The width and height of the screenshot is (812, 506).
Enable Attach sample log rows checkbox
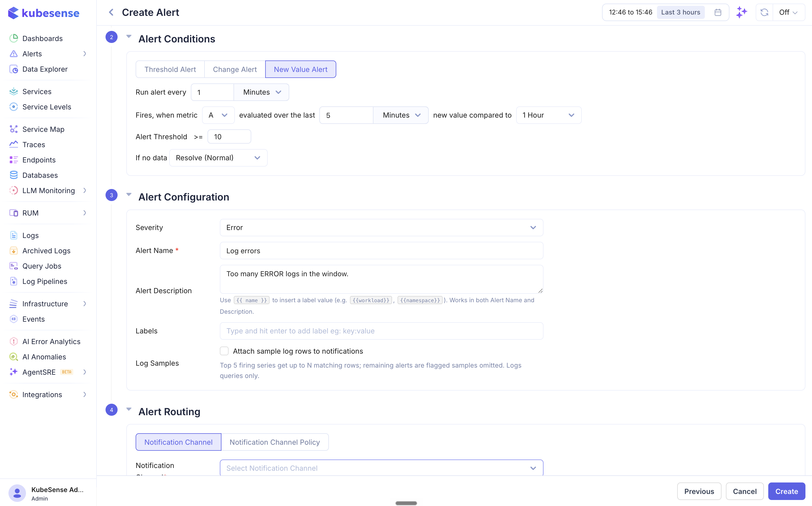[224, 351]
